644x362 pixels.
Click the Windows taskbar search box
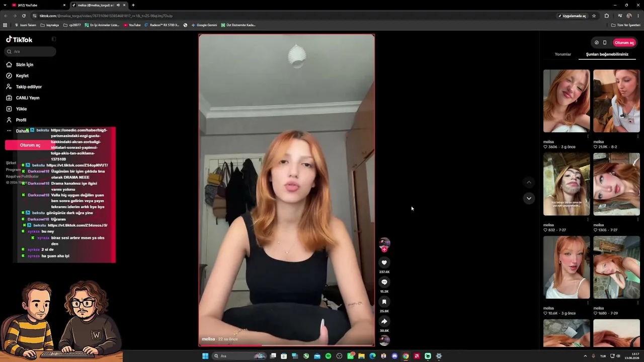pos(239,356)
